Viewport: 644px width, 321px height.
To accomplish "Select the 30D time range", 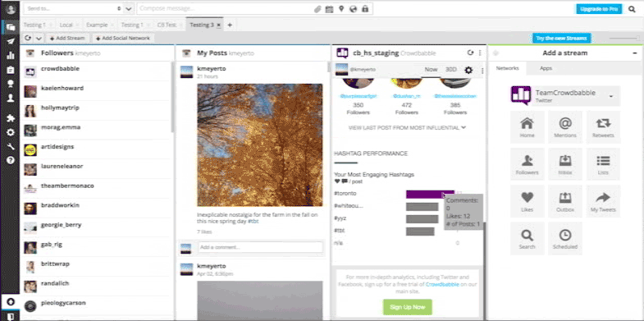I will 451,70.
